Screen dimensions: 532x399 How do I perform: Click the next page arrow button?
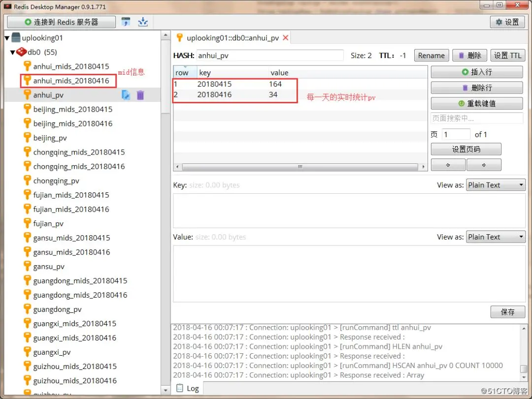[484, 165]
